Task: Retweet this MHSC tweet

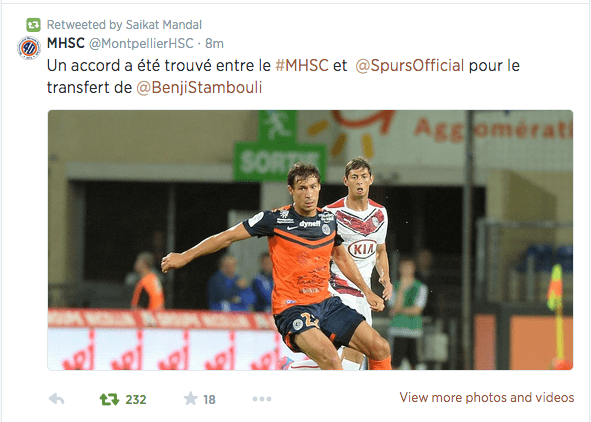Action: tap(109, 399)
